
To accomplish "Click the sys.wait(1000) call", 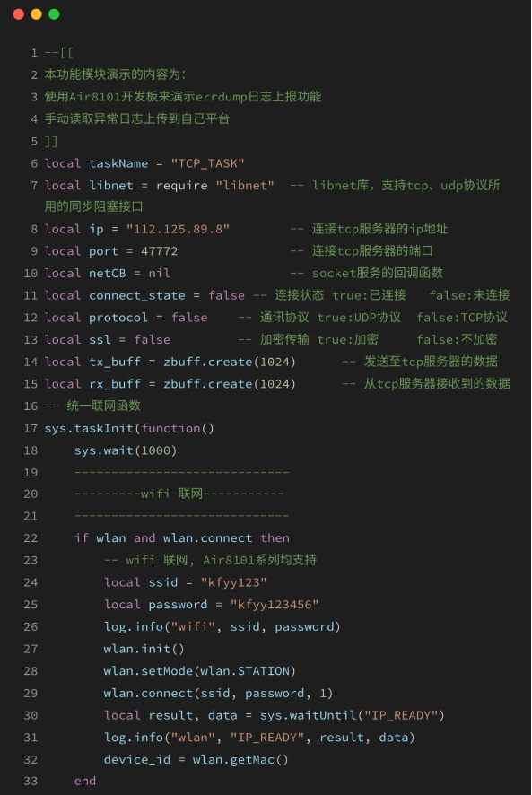I will pyautogui.click(x=126, y=450).
